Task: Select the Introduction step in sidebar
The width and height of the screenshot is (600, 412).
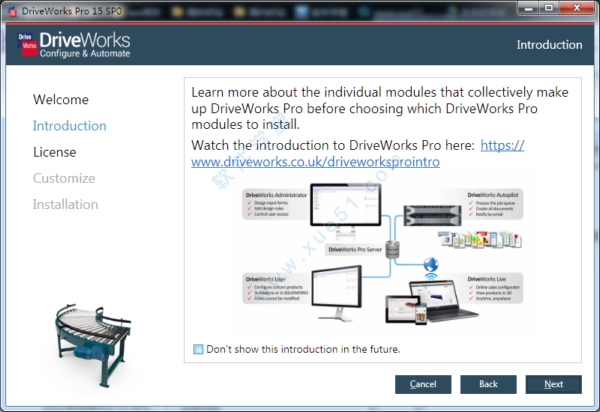Action: pyautogui.click(x=69, y=125)
